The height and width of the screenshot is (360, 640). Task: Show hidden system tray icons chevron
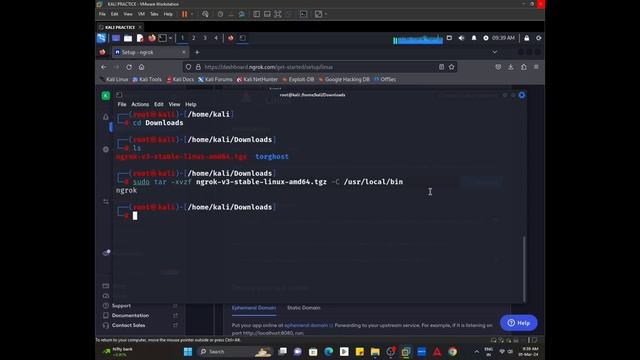click(476, 351)
